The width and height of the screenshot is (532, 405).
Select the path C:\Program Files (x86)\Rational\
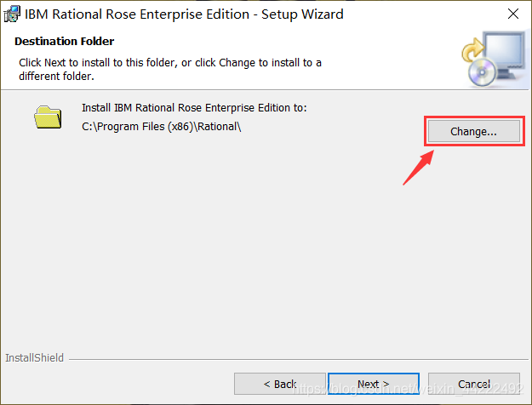click(161, 127)
